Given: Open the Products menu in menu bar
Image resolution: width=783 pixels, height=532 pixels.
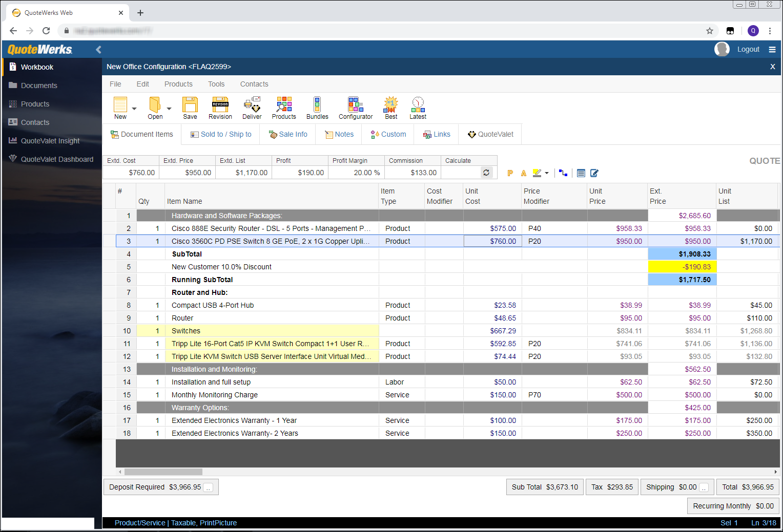Looking at the screenshot, I should pos(178,84).
